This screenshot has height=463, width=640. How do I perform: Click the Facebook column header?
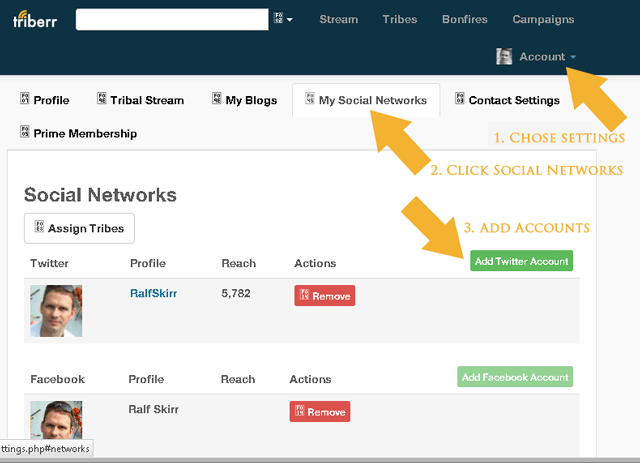(x=58, y=379)
